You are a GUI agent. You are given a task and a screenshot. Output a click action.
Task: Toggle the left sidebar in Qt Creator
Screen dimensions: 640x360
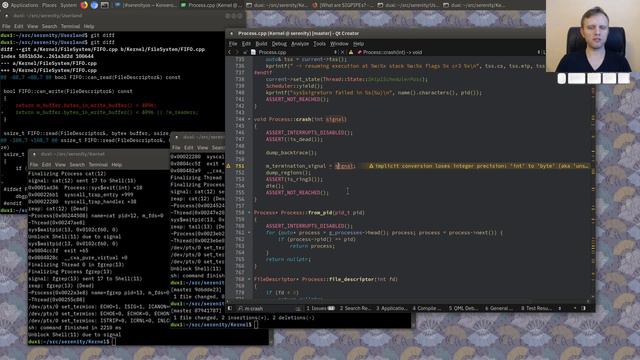pos(230,308)
